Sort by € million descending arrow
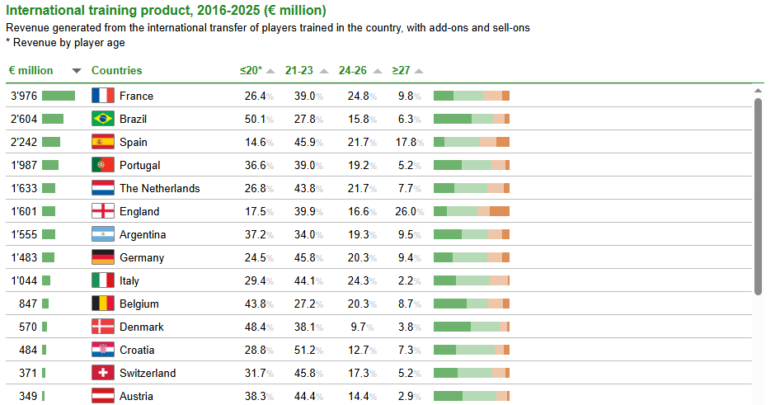The image size is (780, 405). (x=76, y=71)
